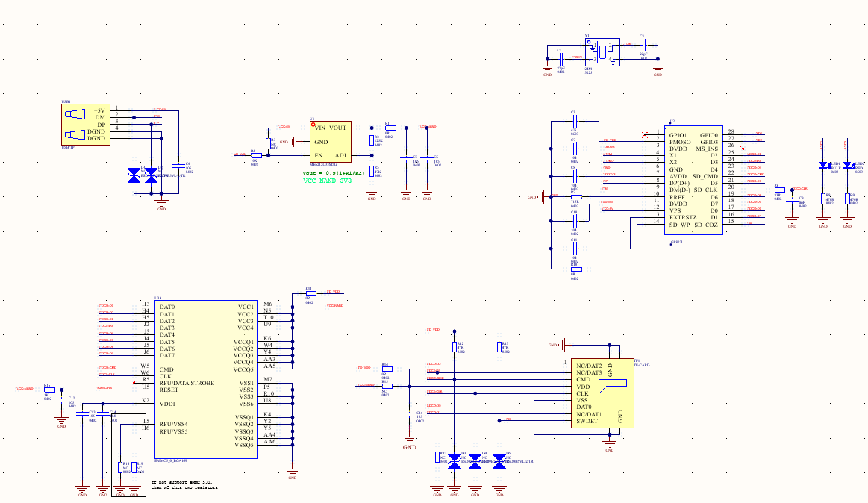
Task: Select resistor R11 above eMMC VCC1
Action: click(x=310, y=293)
